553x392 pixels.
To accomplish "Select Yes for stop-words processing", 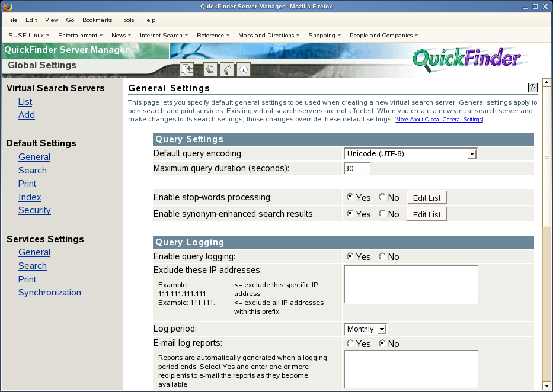I will pyautogui.click(x=350, y=197).
